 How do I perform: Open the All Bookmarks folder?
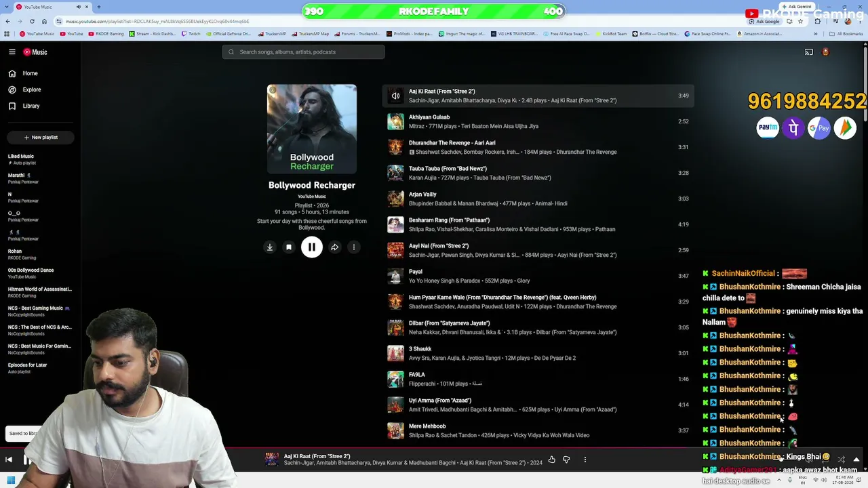(x=846, y=34)
